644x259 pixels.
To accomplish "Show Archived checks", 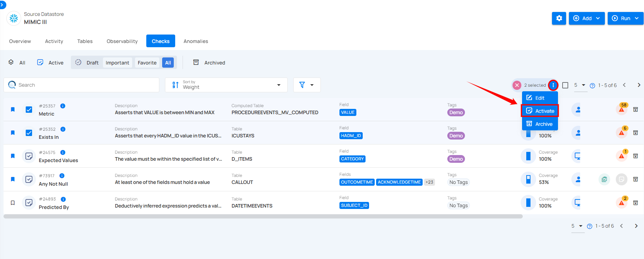I will click(209, 63).
